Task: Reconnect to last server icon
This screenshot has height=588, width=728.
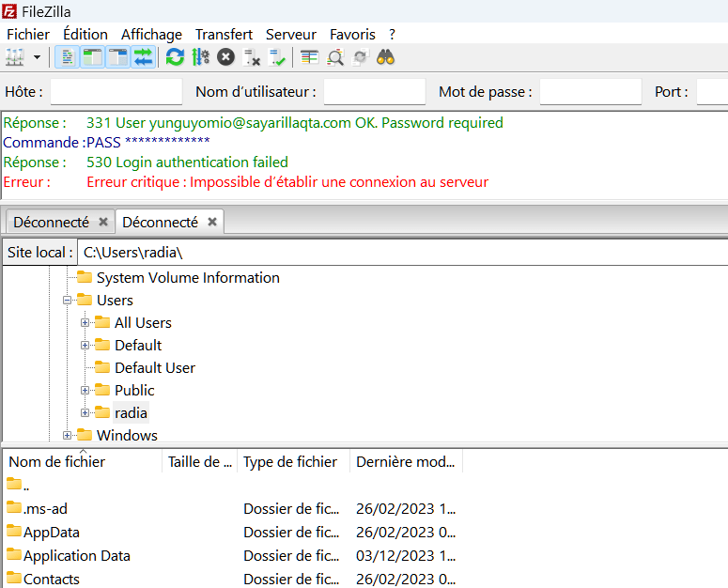Action: coord(277,57)
